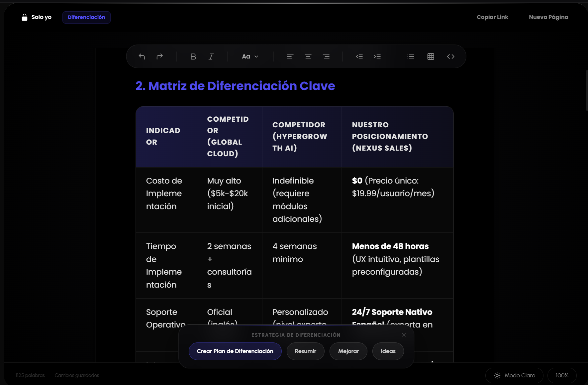
Task: Align text left
Action: point(290,57)
